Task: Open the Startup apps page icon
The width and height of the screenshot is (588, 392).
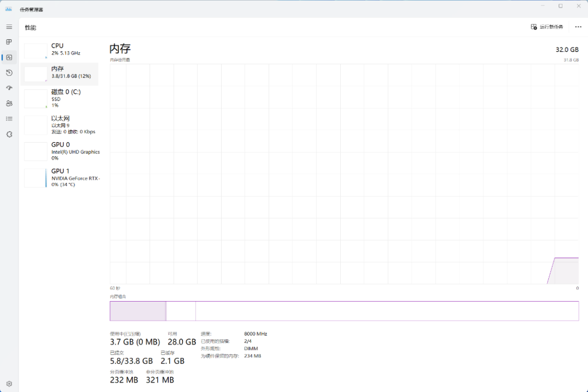Action: tap(9, 88)
